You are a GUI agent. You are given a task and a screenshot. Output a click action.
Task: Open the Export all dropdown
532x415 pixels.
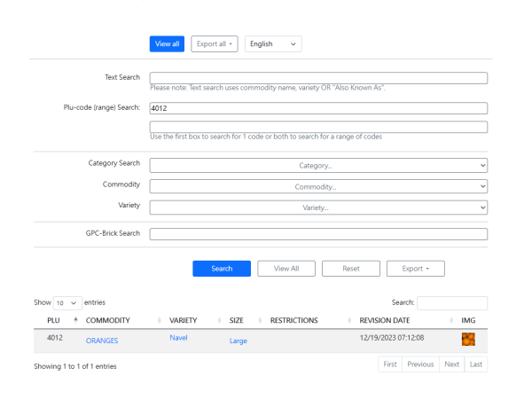(215, 43)
